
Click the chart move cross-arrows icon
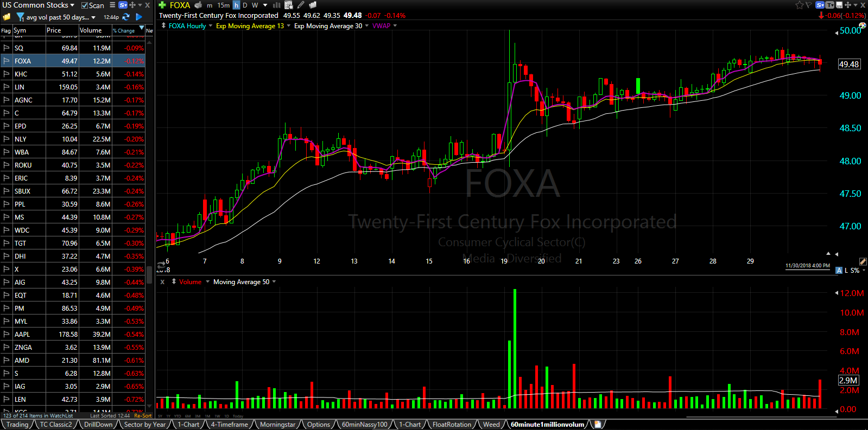pos(848,5)
